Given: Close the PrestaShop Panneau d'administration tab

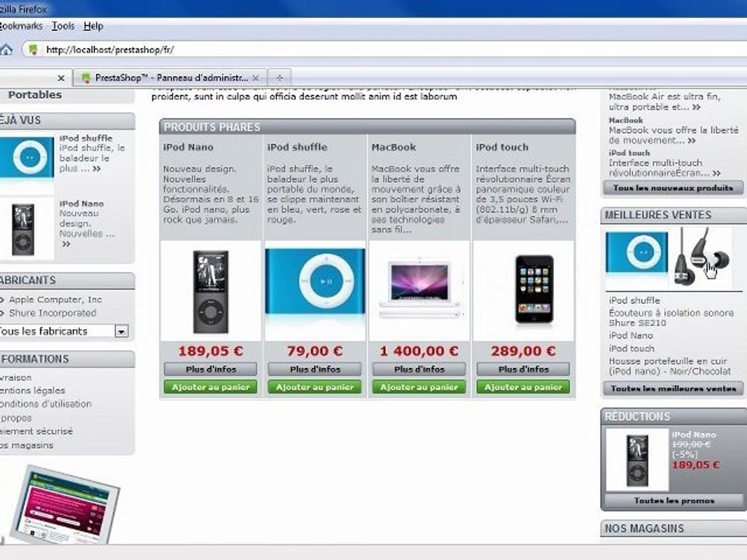Looking at the screenshot, I should [x=256, y=78].
